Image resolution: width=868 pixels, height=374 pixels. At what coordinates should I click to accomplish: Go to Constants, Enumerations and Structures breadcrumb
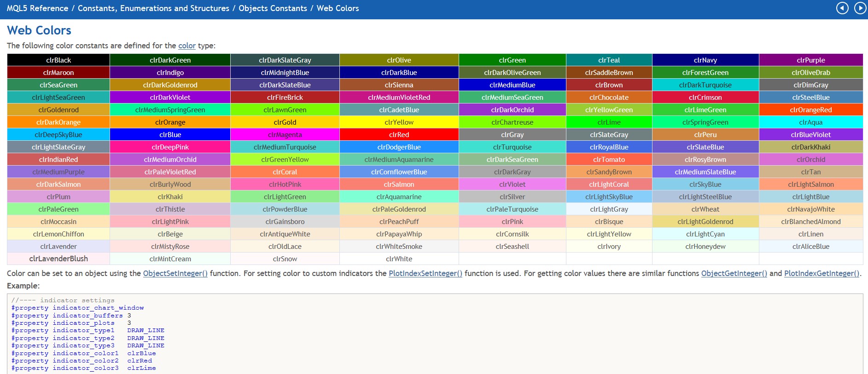coord(153,8)
